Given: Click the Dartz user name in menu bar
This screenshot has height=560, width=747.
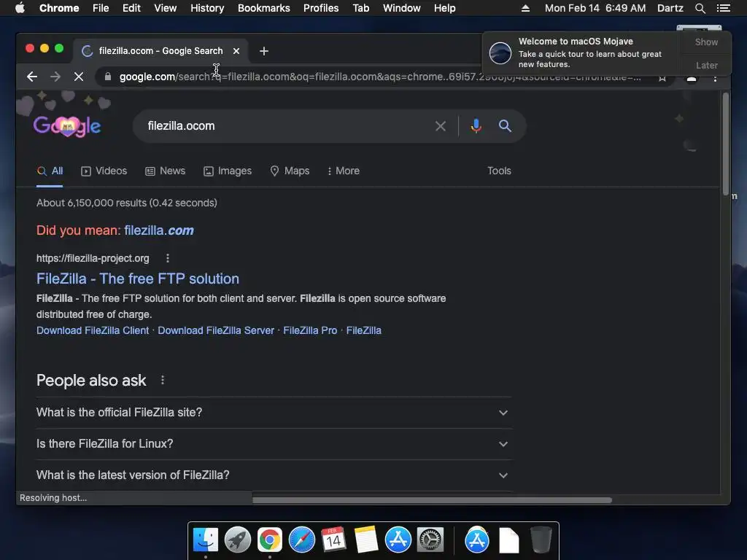Looking at the screenshot, I should 670,8.
